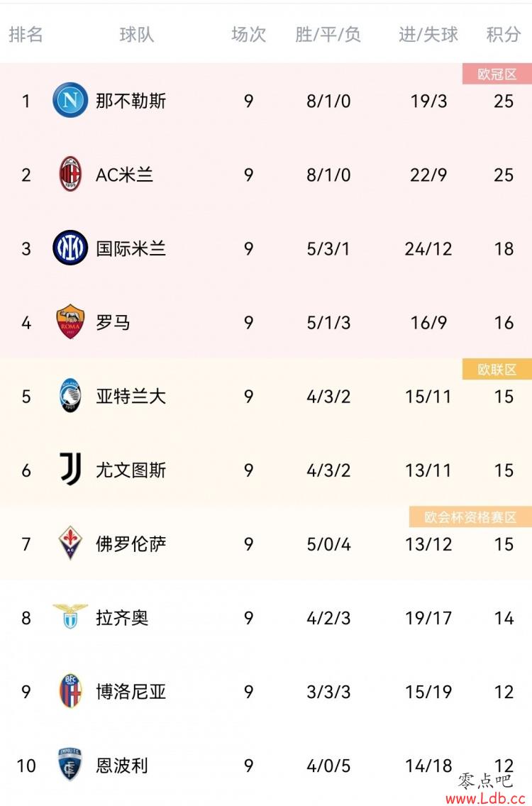Select the 欧会杯资格赛区 label

point(470,517)
